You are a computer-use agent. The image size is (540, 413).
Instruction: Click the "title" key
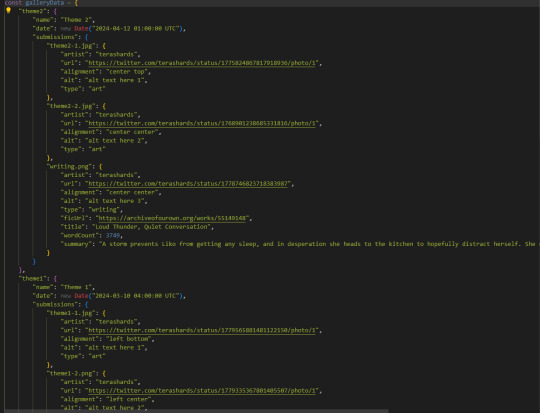click(73, 227)
